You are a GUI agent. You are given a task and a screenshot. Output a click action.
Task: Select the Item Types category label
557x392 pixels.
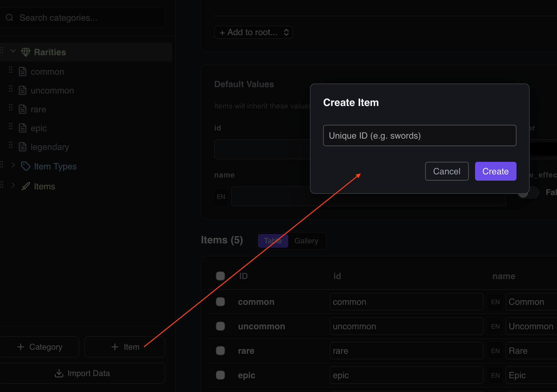[55, 166]
